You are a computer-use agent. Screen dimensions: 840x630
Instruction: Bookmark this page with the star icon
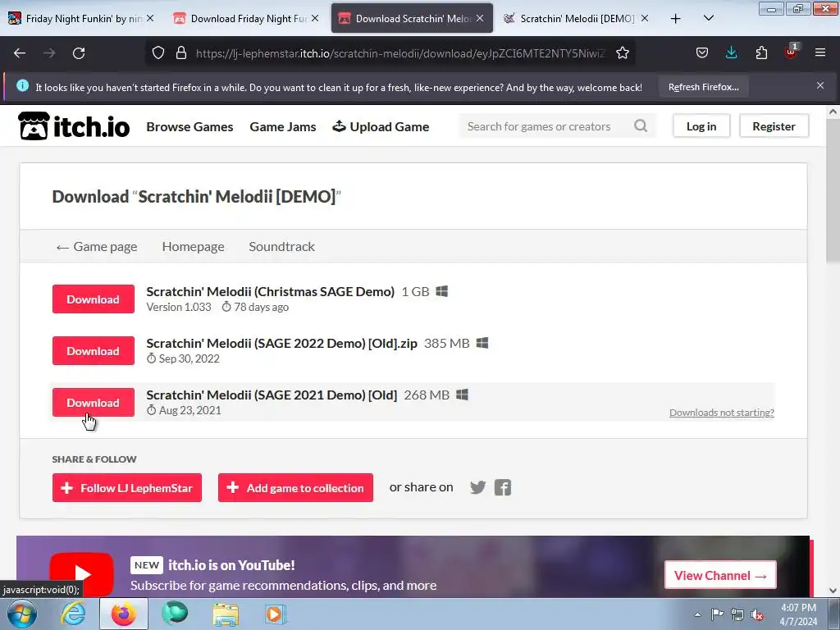click(x=623, y=53)
